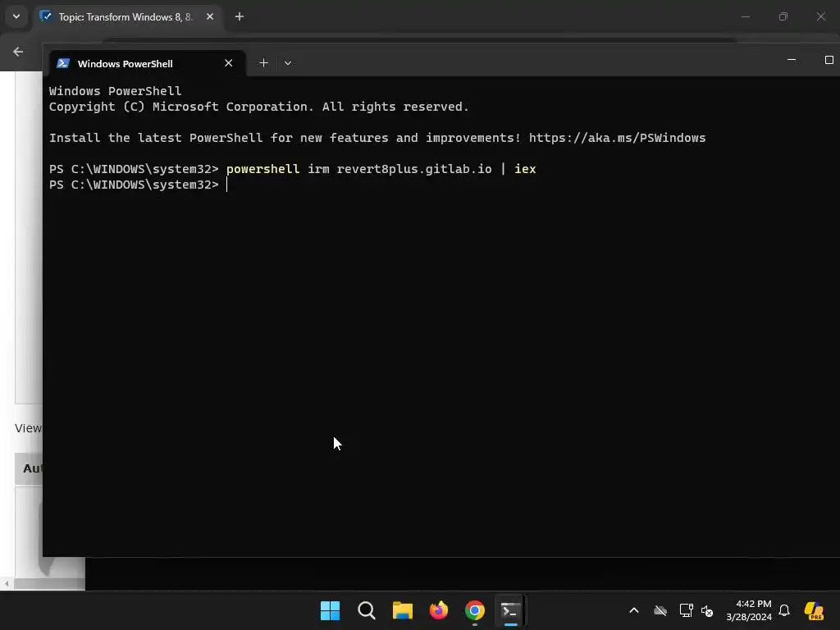Maximize the Windows Terminal window
The height and width of the screenshot is (630, 840).
[829, 60]
